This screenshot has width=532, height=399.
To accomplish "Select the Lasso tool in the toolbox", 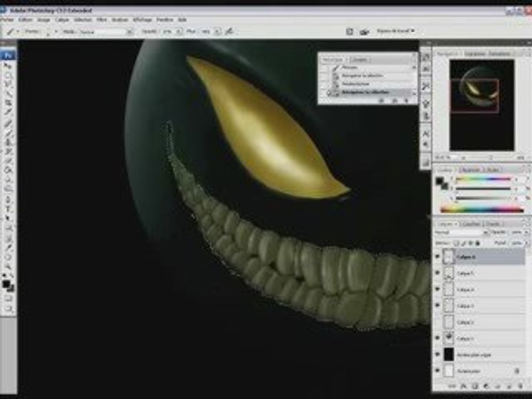I will pos(8,84).
